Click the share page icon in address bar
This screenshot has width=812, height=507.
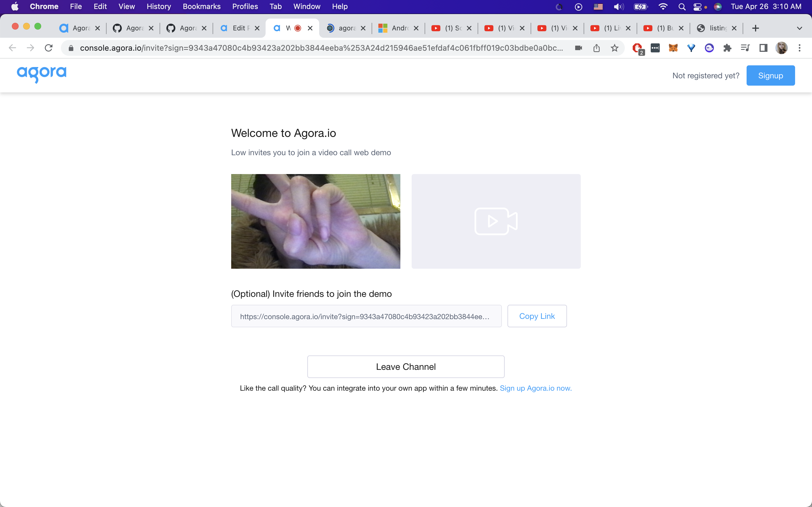[596, 48]
